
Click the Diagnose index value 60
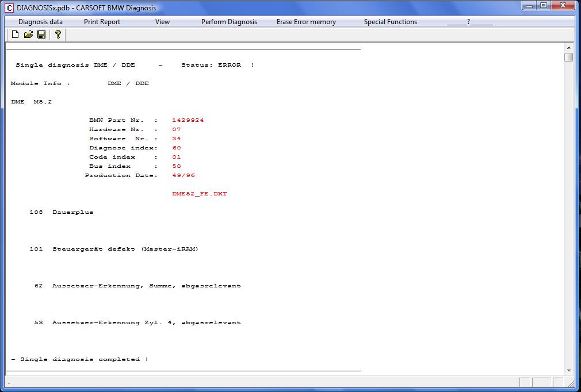pos(177,148)
